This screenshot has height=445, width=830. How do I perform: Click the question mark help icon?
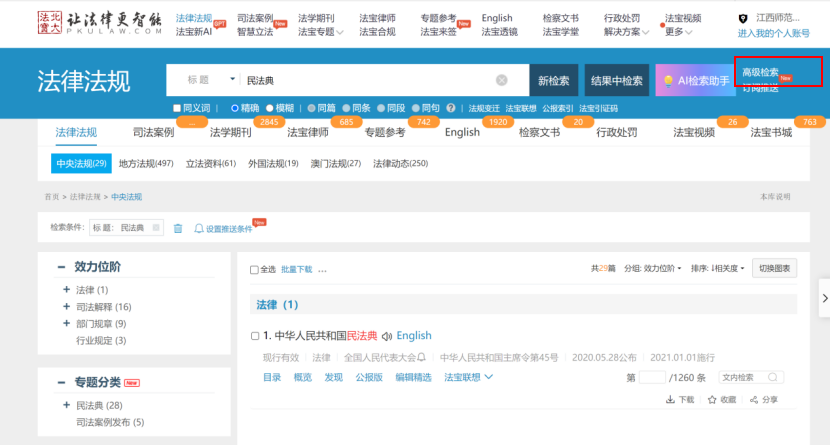pyautogui.click(x=450, y=108)
